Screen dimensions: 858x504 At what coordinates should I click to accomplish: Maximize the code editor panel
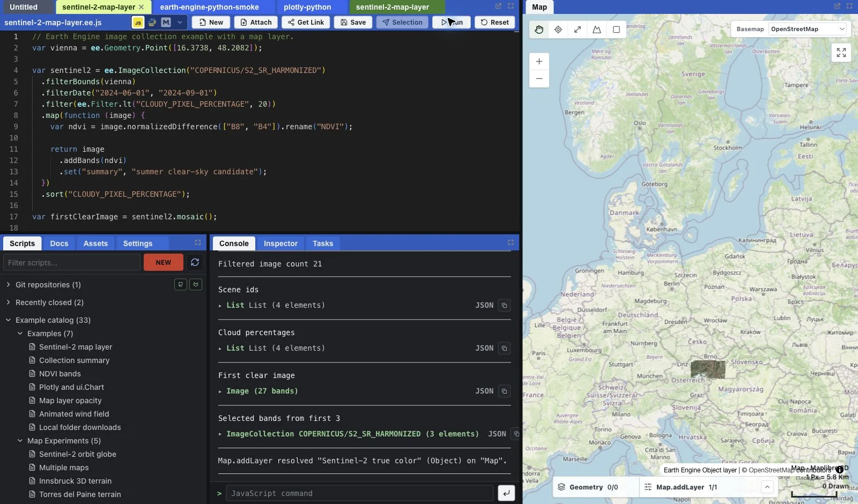[511, 6]
